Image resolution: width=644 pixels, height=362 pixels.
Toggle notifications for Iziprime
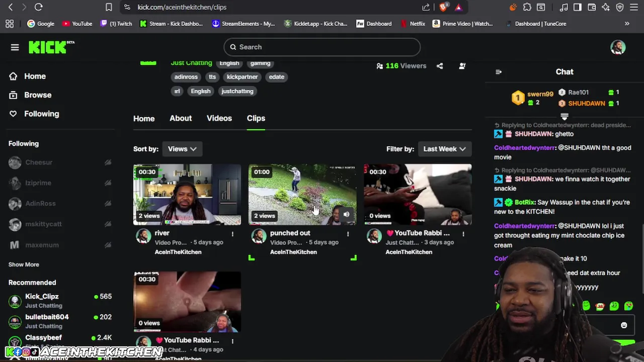[x=108, y=183]
